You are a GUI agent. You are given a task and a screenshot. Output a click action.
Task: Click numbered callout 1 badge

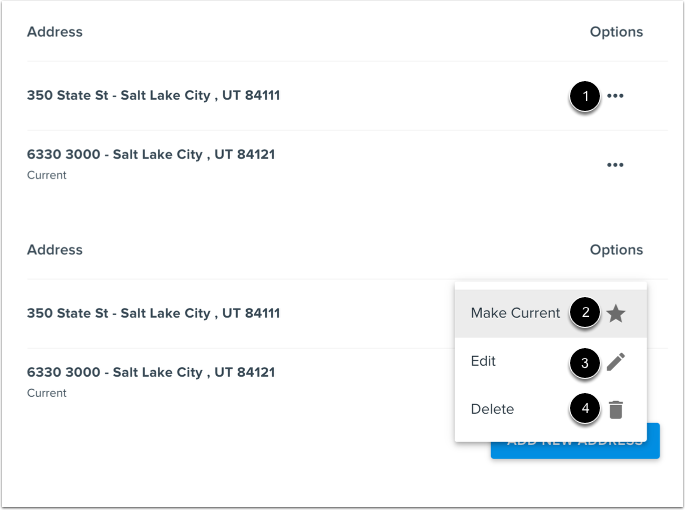585,96
